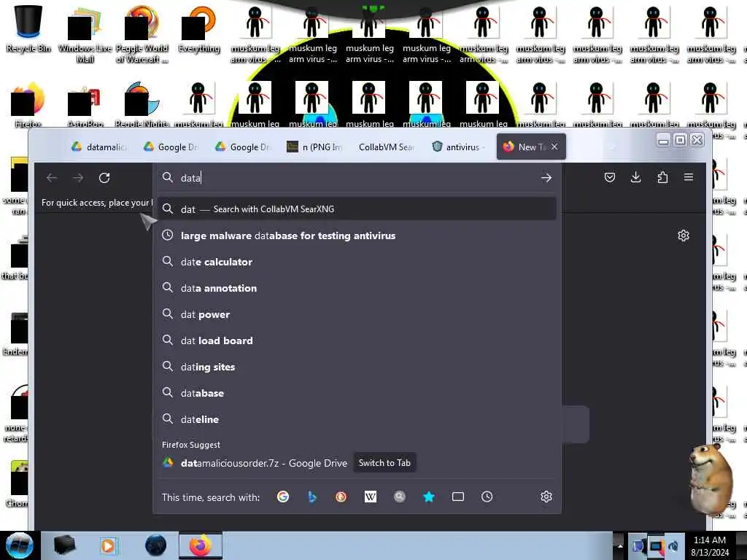The image size is (747, 560).
Task: Go forward in Firefox history
Action: tap(78, 178)
